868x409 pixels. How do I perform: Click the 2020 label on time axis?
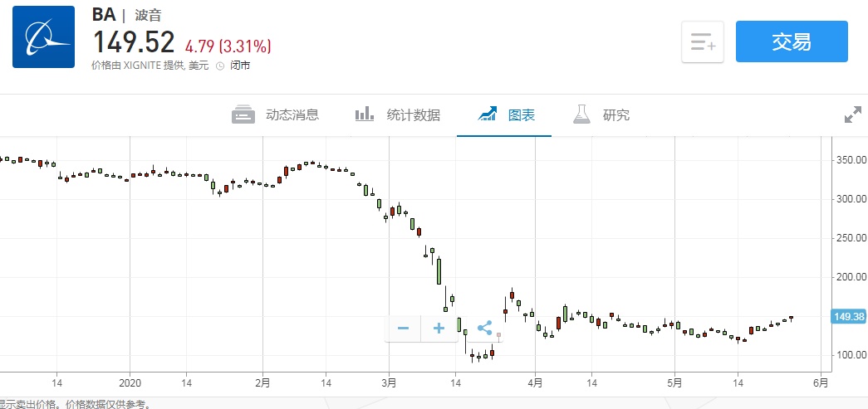point(130,382)
